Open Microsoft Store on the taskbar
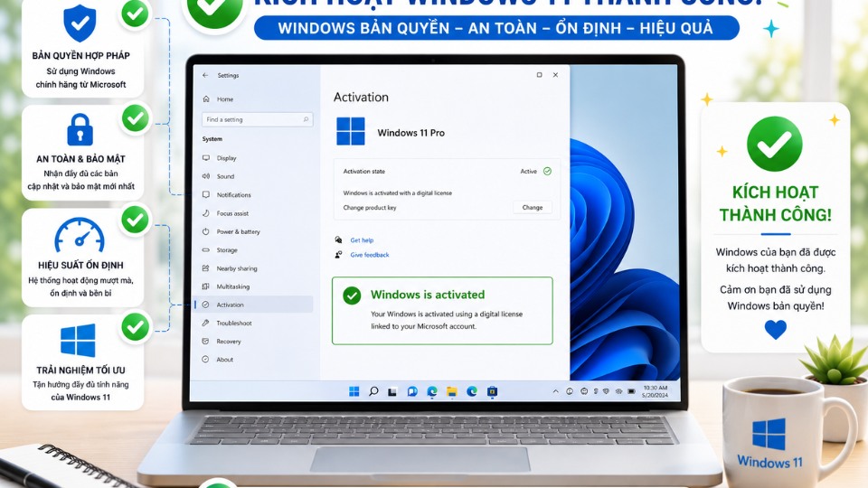The width and height of the screenshot is (868, 488). point(492,391)
